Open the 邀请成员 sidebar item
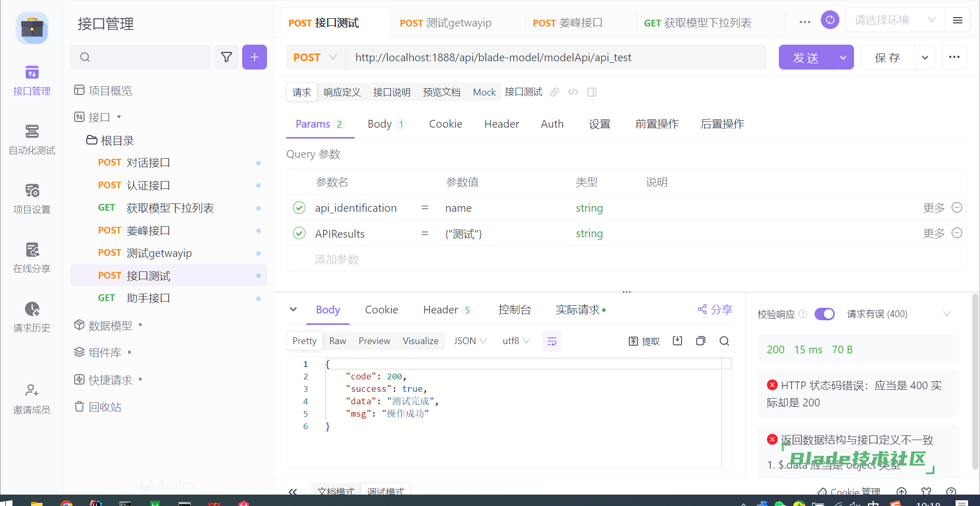Screen dimensions: 980x506 pos(32,399)
